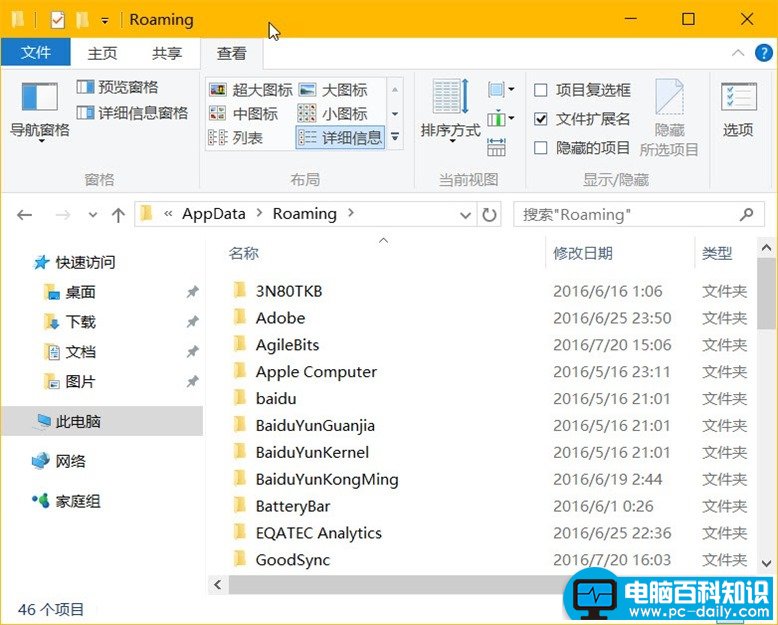Screen dimensions: 778x625
Task: Toggle the 预览窗格 preview pane
Action: [x=118, y=87]
